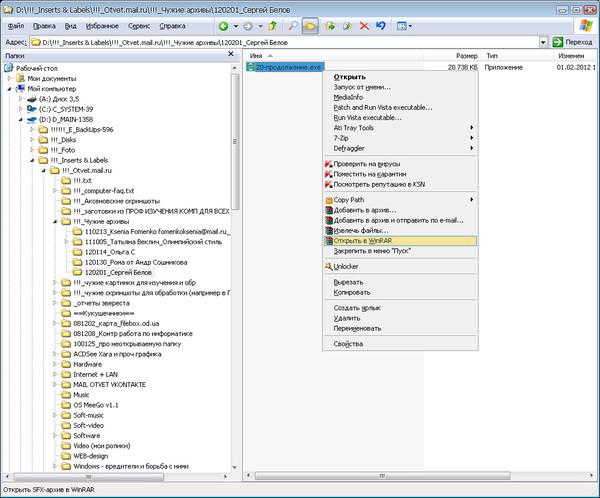Expand the (C:) C_SYSTEM-39 drive node
600x498 pixels.
tap(21, 109)
